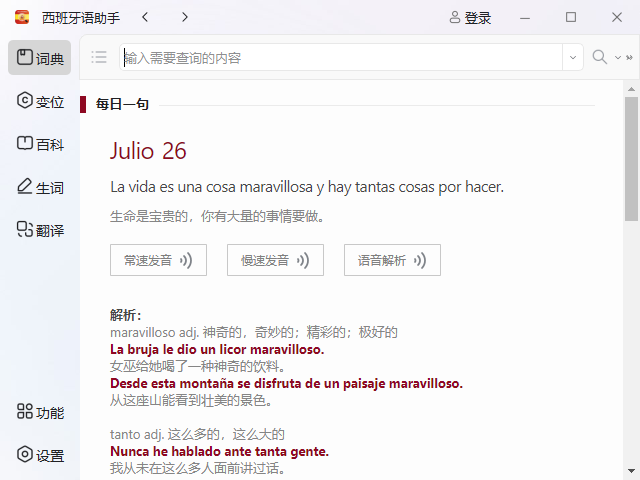Click the back navigation arrow

[146, 17]
